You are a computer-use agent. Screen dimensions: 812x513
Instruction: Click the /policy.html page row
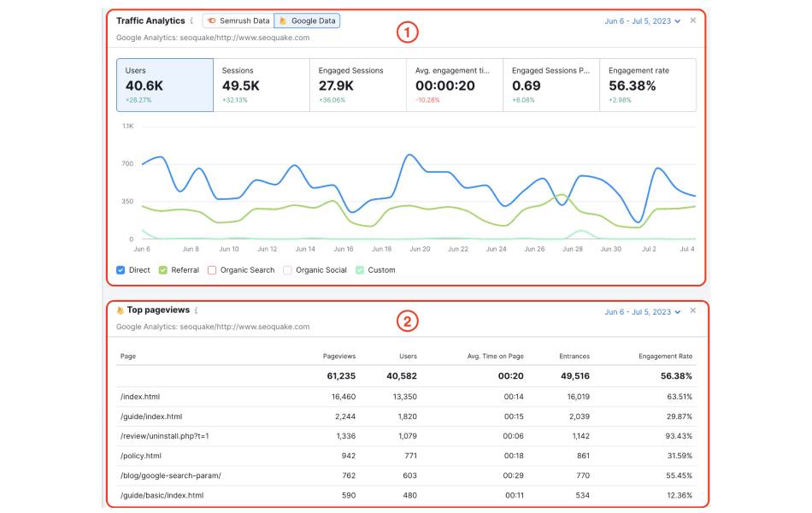(407, 456)
